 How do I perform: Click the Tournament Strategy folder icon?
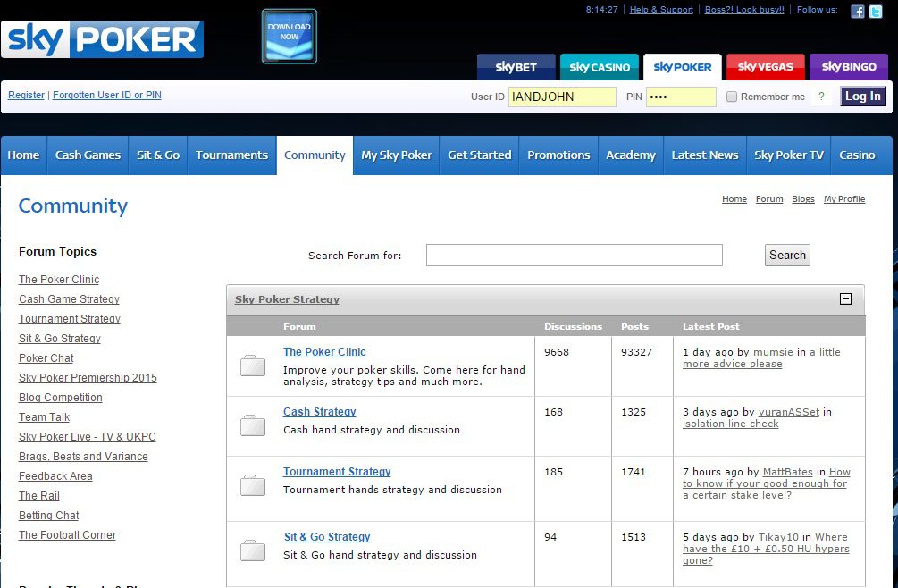click(x=253, y=485)
